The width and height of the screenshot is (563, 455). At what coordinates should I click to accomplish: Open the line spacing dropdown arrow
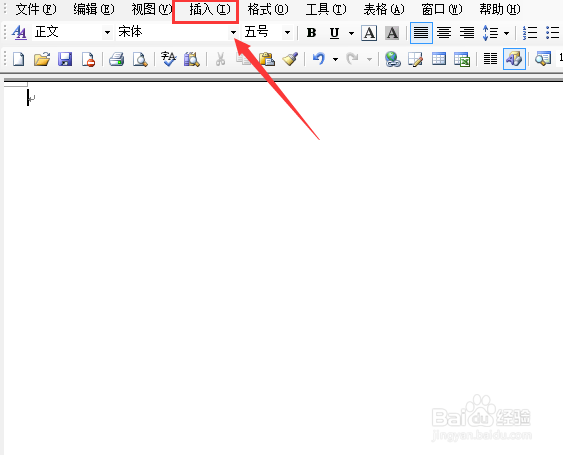click(x=506, y=33)
